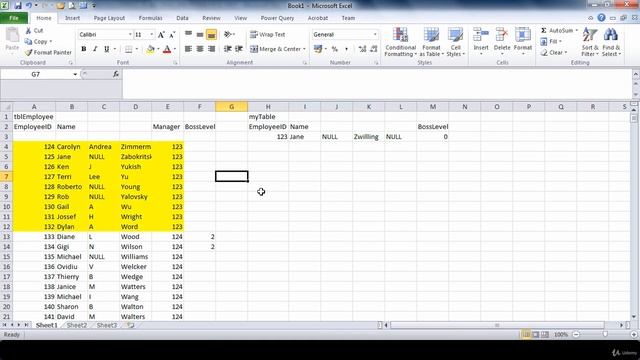The width and height of the screenshot is (640, 360).
Task: Switch to Sheet2 tab
Action: pos(77,325)
